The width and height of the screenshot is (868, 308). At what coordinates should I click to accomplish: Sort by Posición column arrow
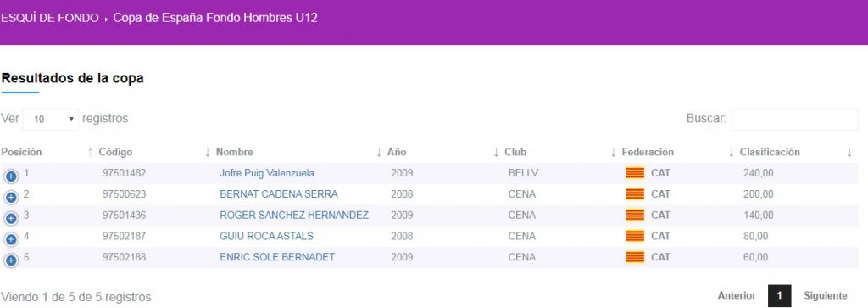pyautogui.click(x=90, y=153)
